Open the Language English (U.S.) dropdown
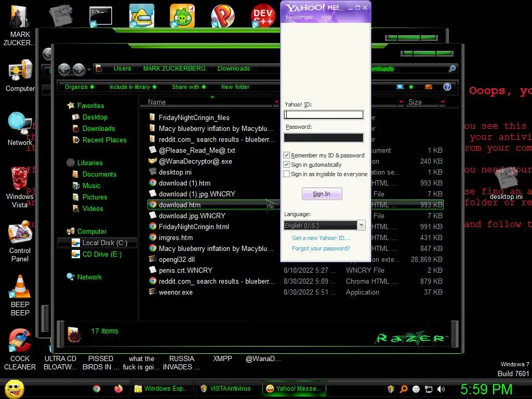This screenshot has width=532, height=399. (324, 225)
